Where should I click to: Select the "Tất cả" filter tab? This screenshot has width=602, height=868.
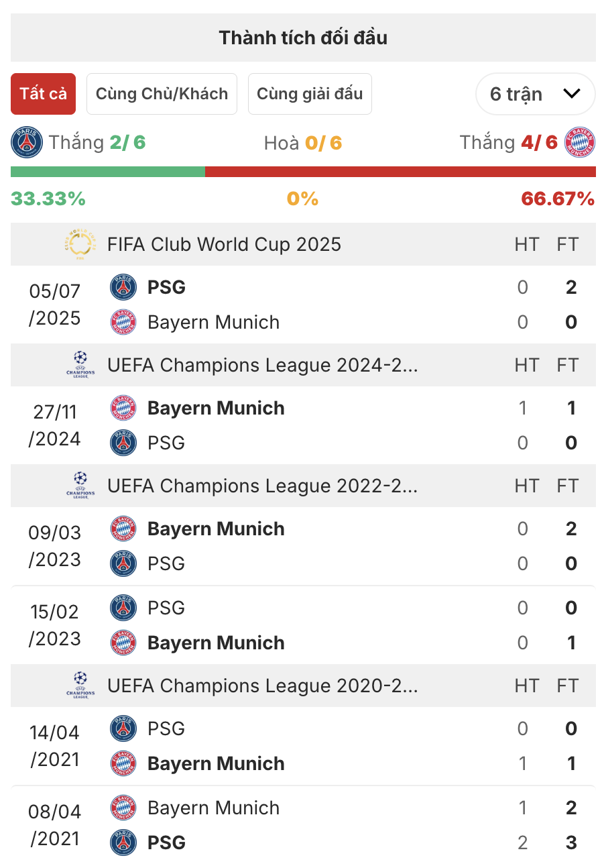(44, 94)
